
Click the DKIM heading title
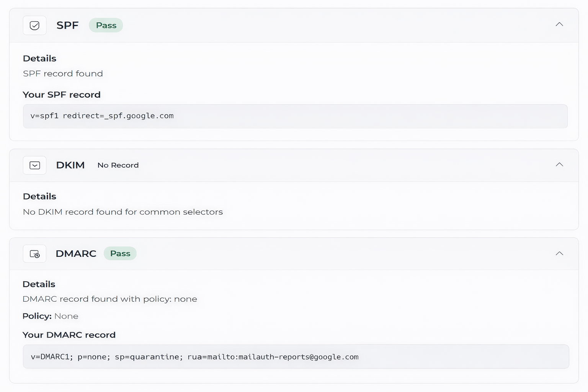(x=70, y=165)
